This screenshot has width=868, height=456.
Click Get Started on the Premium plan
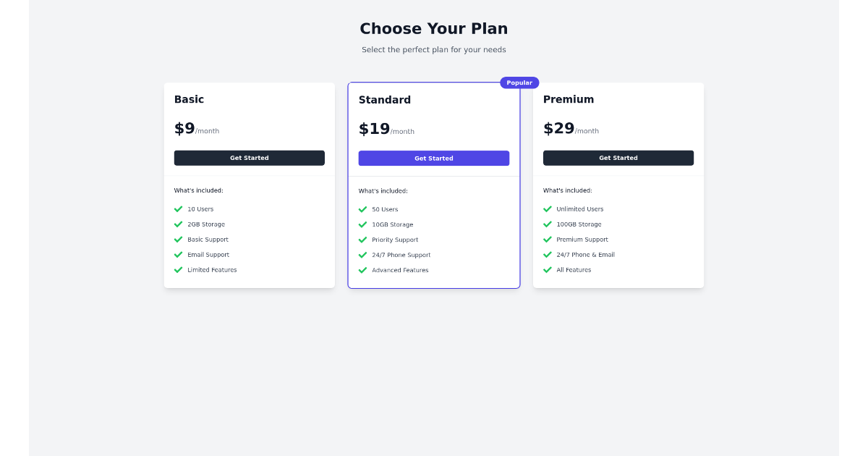click(618, 157)
